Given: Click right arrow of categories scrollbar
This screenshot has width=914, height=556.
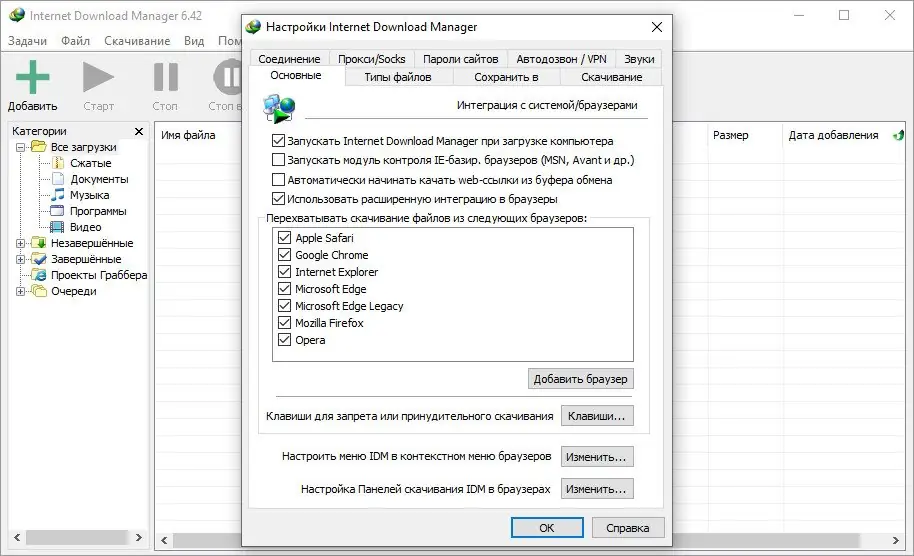Looking at the screenshot, I should (x=139, y=537).
